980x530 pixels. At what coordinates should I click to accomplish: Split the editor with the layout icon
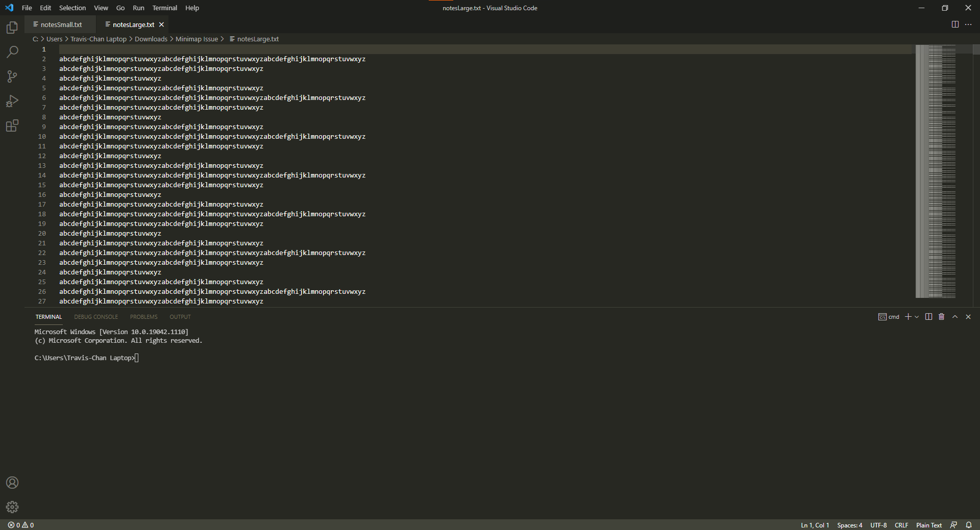pyautogui.click(x=955, y=24)
